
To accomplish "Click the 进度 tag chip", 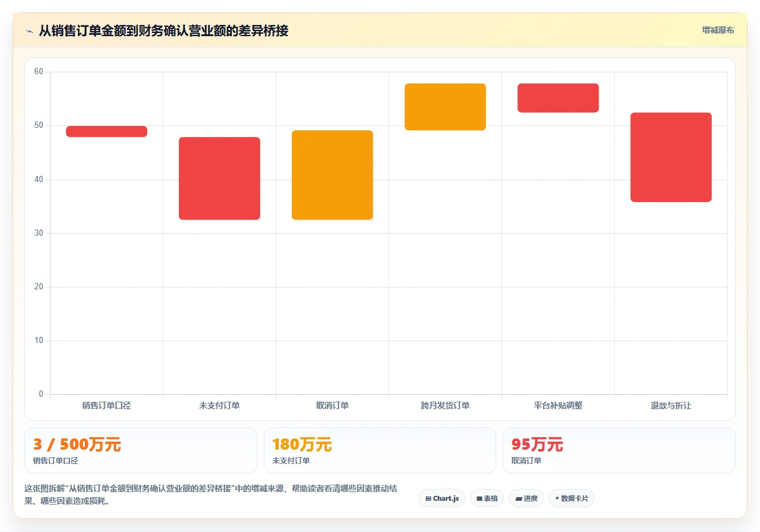I will point(526,498).
